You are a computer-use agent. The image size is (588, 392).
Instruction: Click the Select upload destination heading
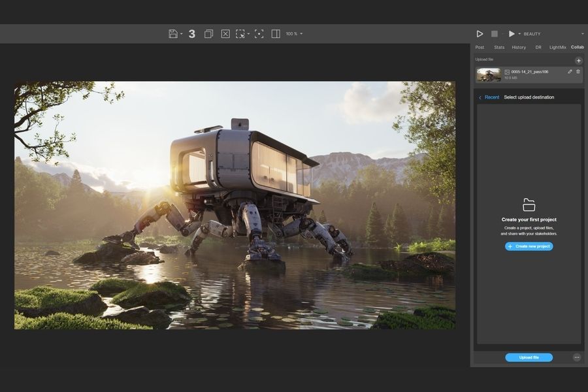(x=529, y=97)
